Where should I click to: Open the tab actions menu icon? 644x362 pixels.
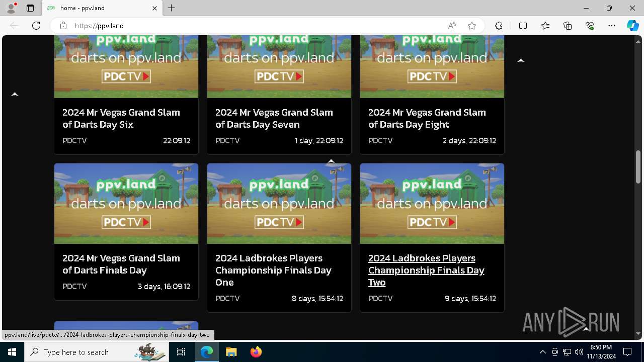point(30,8)
